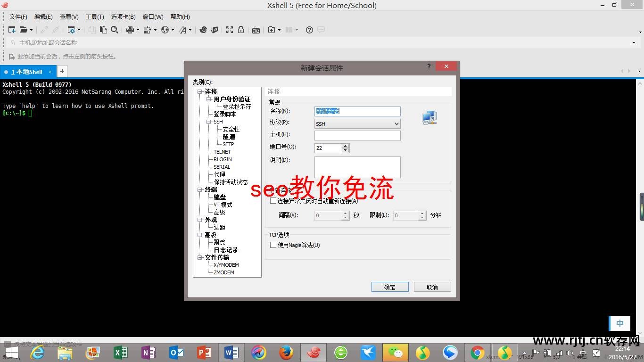This screenshot has height=362, width=644.
Task: Open OneNote from the taskbar
Action: pyautogui.click(x=148, y=352)
